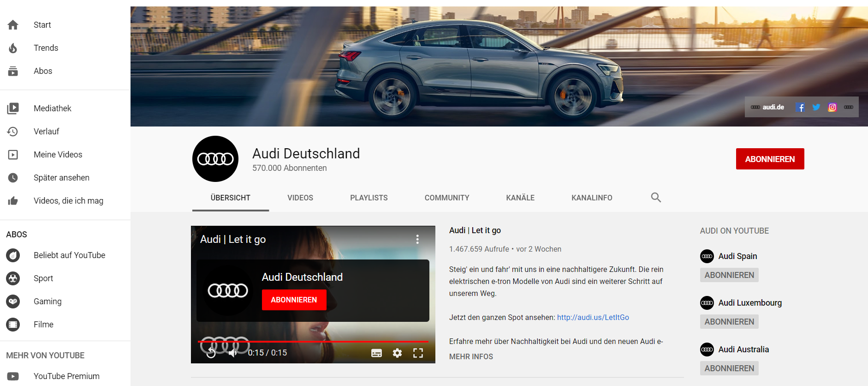Image resolution: width=868 pixels, height=386 pixels.
Task: Open the Audi | Let it go title link
Action: tap(475, 230)
